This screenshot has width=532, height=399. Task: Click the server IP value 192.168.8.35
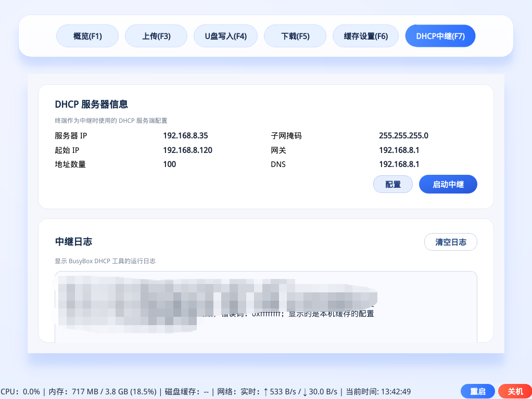point(185,136)
